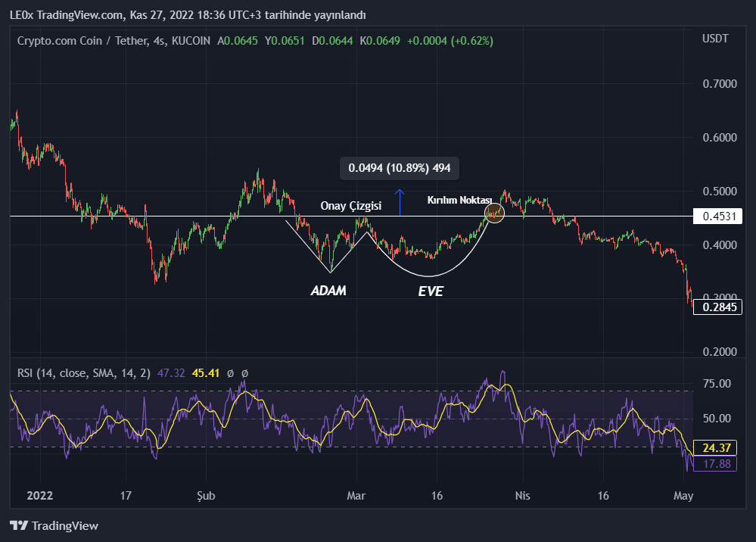
Task: Click the 0.2845 current price label
Action: (716, 307)
